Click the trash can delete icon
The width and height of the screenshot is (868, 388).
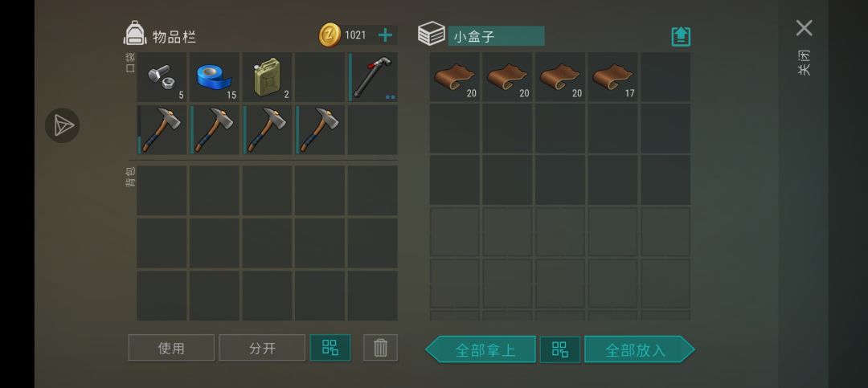click(380, 348)
